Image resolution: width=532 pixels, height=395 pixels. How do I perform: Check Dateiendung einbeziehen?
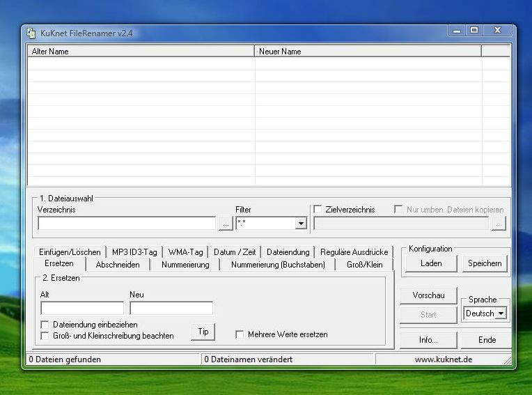(45, 325)
